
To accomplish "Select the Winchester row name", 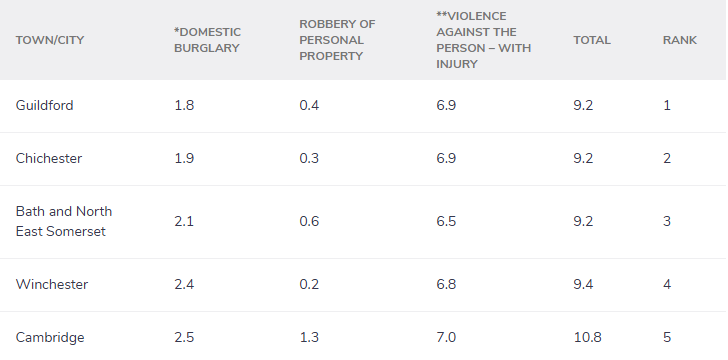I will coord(52,284).
